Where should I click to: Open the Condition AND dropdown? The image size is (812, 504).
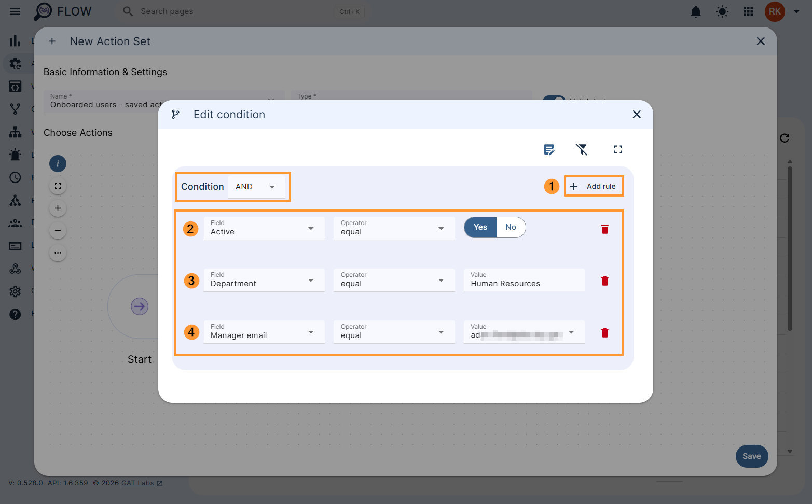(256, 187)
